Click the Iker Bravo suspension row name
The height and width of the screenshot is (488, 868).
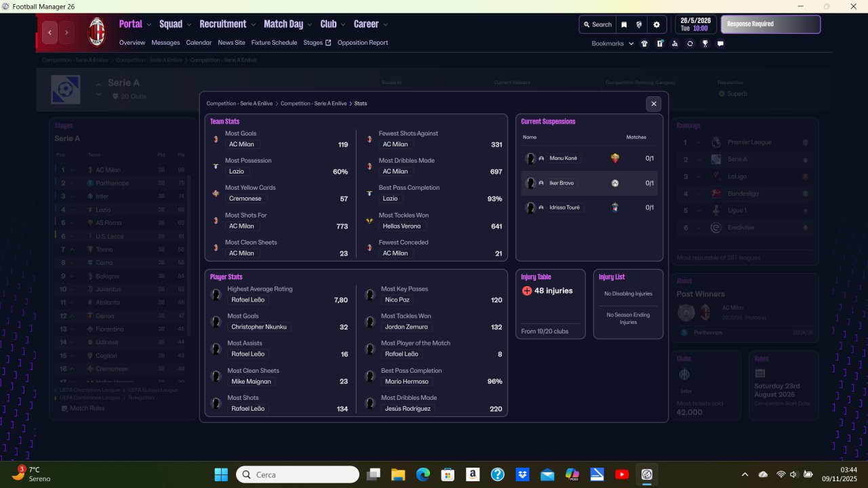click(x=561, y=183)
